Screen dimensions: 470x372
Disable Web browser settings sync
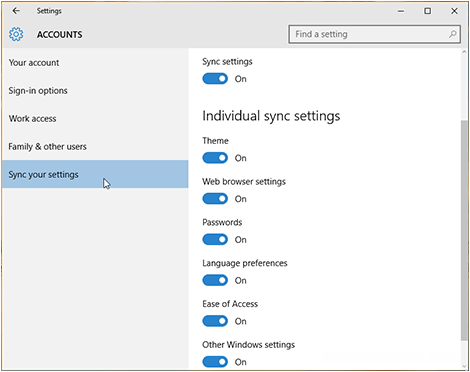[x=215, y=199]
